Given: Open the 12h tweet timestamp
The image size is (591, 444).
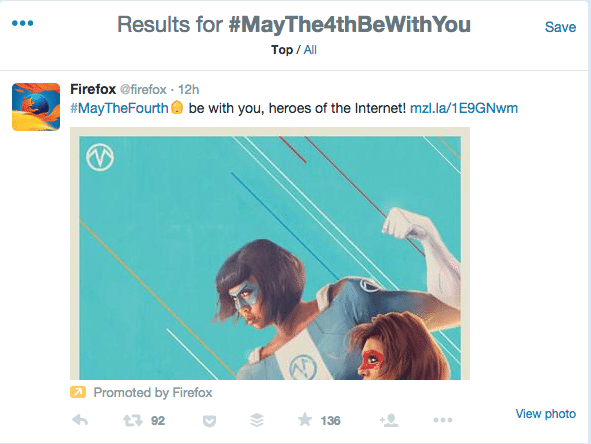Looking at the screenshot, I should [x=188, y=90].
